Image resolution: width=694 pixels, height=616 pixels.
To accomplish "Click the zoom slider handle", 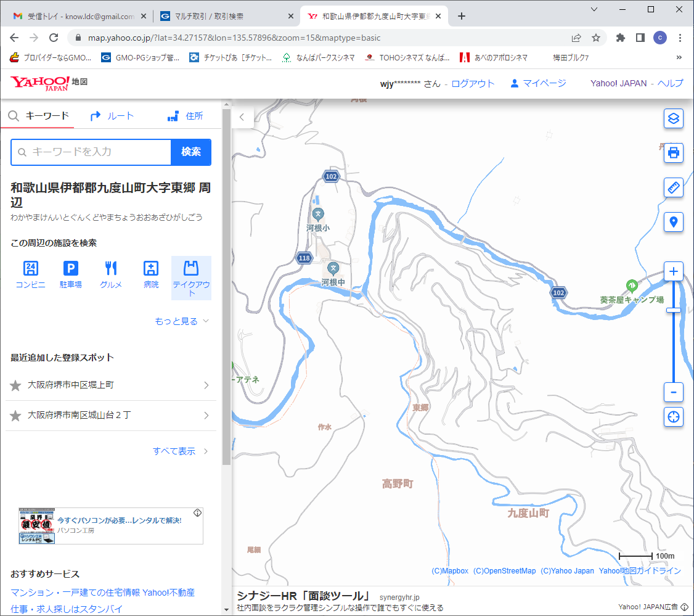I will pyautogui.click(x=673, y=310).
